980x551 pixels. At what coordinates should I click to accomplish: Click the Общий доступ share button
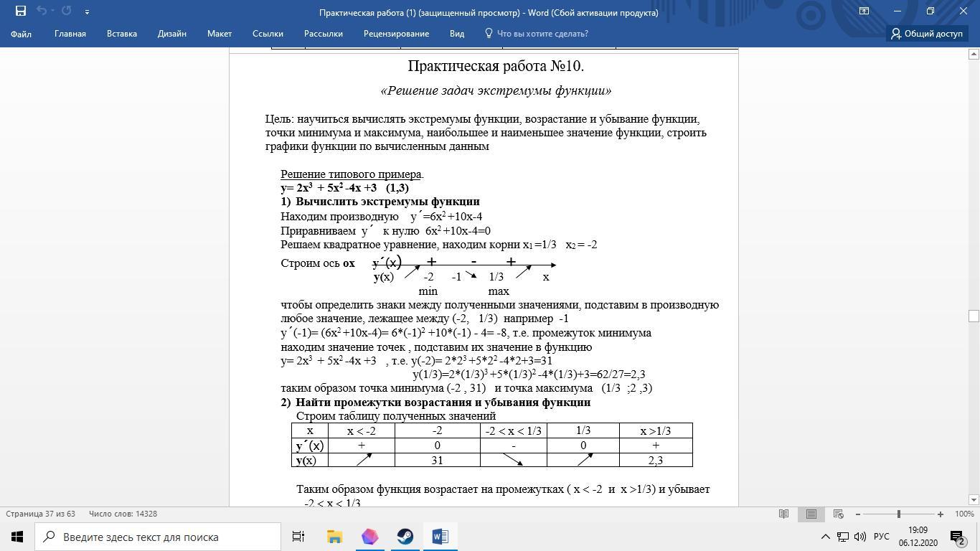927,34
